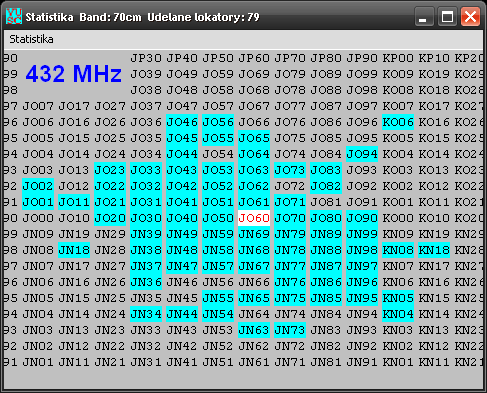Click unworked locator JN01
The height and width of the screenshot is (393, 487).
point(38,362)
